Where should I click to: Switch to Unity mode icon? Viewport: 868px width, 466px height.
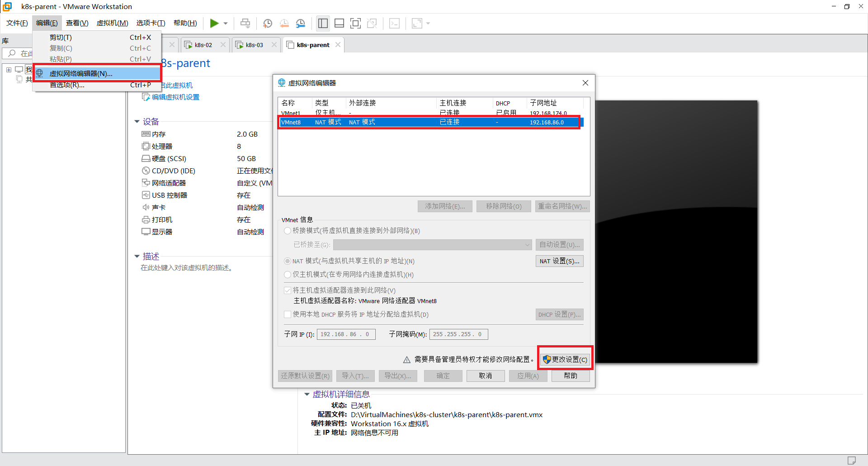[372, 23]
